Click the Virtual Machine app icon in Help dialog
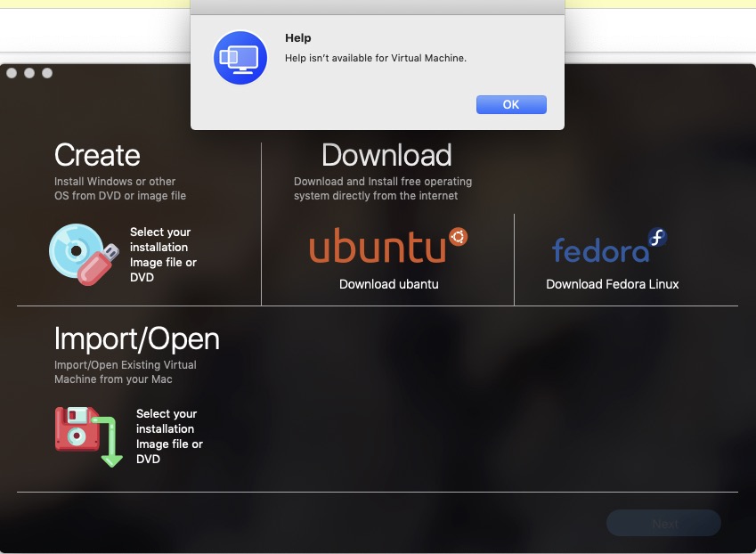The width and height of the screenshot is (756, 554). [240, 58]
